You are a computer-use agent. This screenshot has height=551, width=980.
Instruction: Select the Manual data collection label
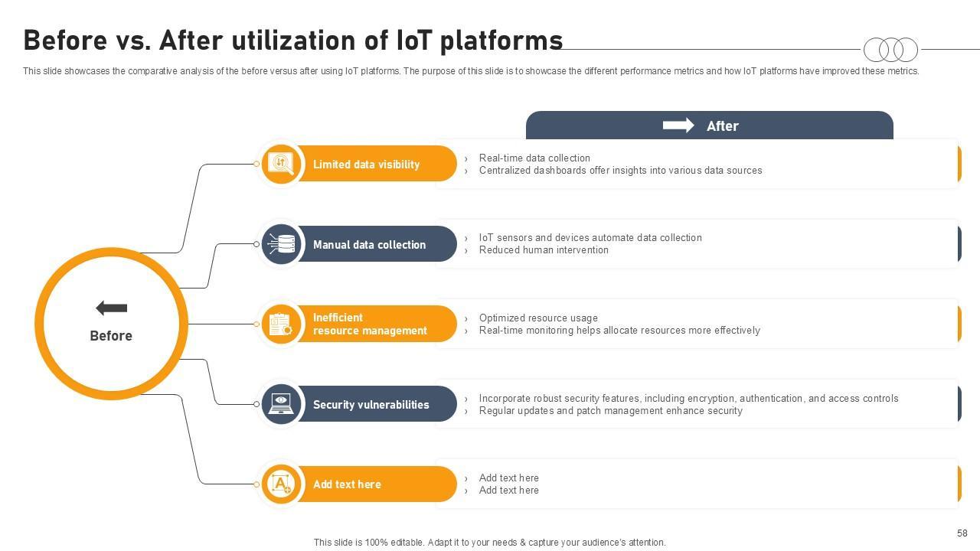tap(369, 245)
